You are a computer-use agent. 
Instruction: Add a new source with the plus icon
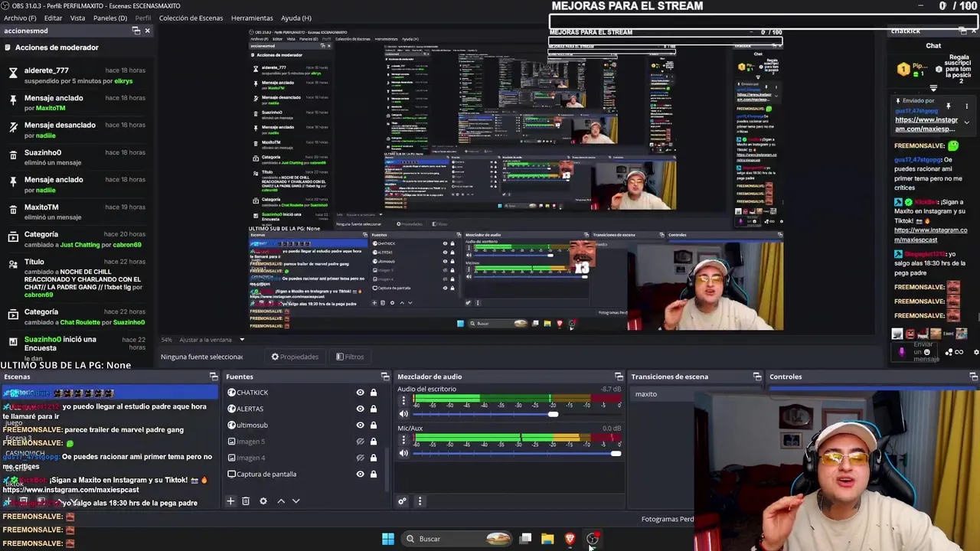(230, 501)
